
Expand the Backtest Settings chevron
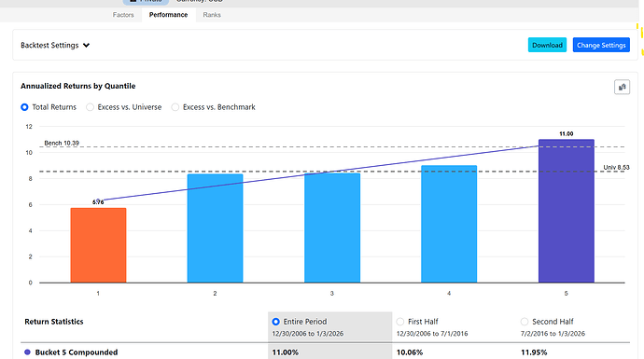point(86,45)
